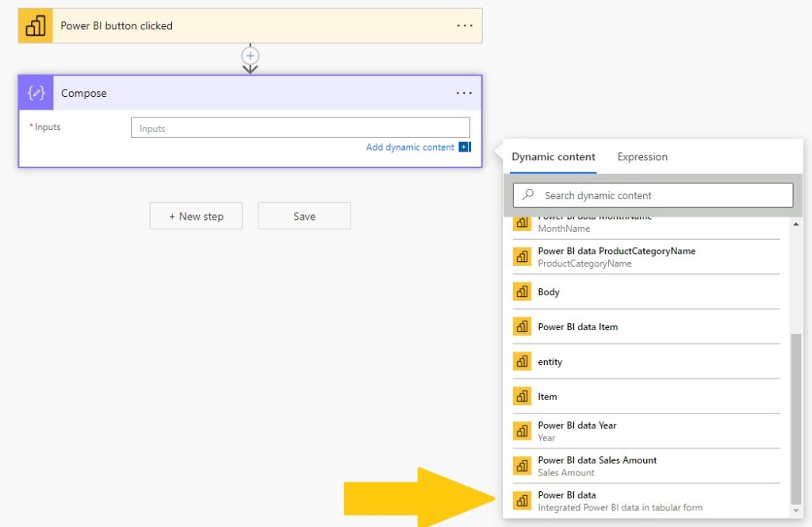Select the entity dynamic content
Viewport: 812px width, 527px height.
pyautogui.click(x=646, y=361)
